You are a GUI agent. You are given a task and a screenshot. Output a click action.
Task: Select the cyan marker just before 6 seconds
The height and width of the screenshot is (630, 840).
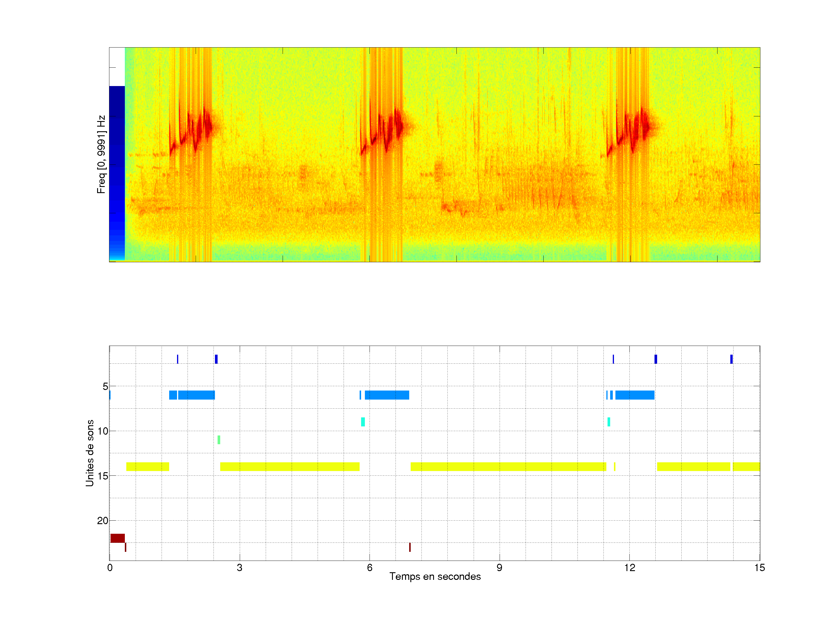363,422
